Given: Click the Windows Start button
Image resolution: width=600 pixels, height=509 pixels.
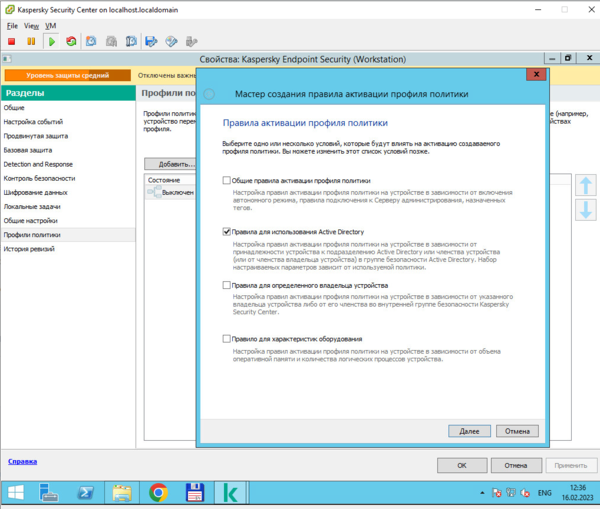Looking at the screenshot, I should click(x=17, y=492).
